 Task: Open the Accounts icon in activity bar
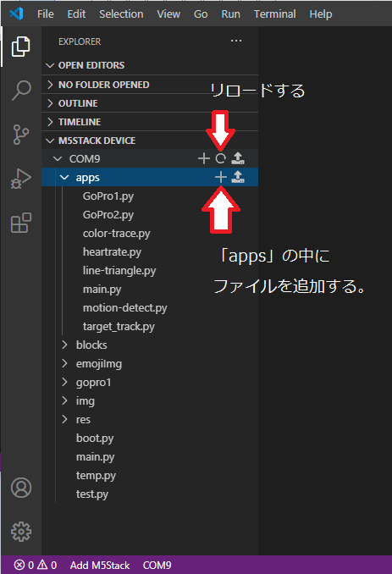(21, 488)
